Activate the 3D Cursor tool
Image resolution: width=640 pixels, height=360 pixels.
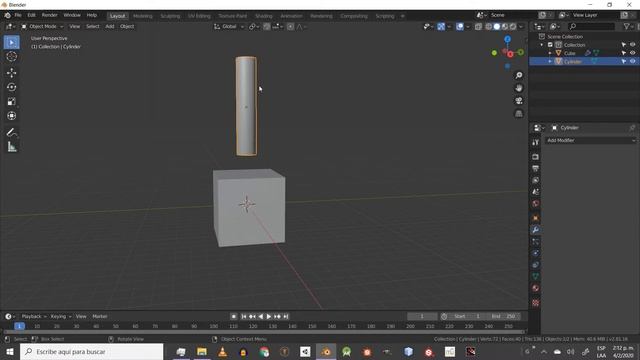pyautogui.click(x=11, y=56)
